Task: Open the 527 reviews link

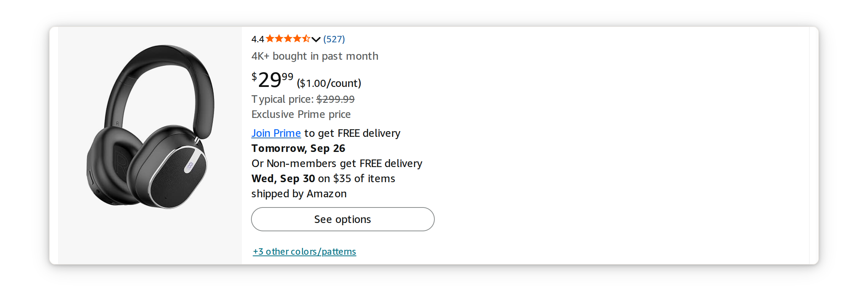Action: (x=334, y=39)
